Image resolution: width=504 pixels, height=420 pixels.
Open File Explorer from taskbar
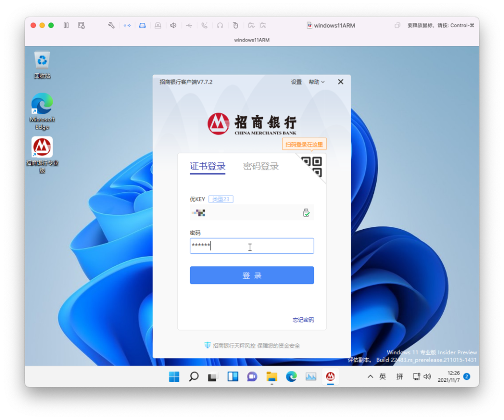coord(272,377)
